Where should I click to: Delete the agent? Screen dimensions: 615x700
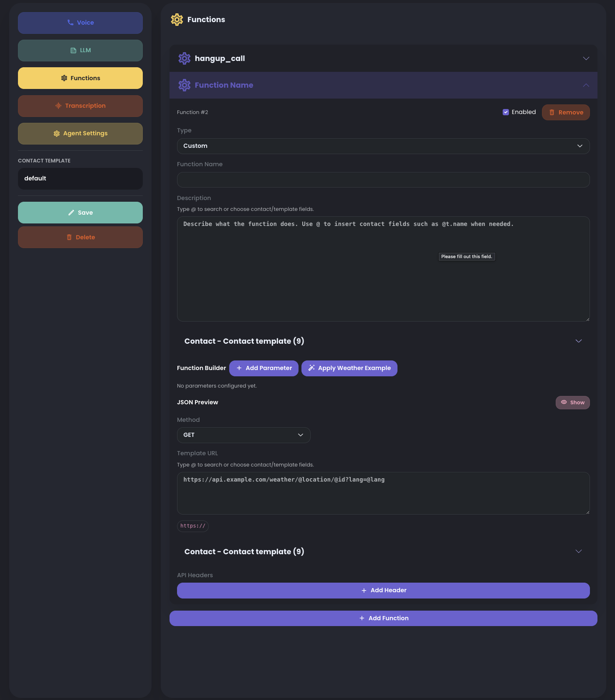pos(80,237)
